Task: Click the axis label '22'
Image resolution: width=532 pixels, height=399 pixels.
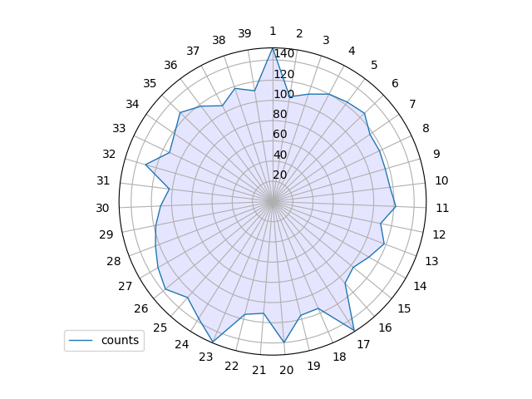Action: click(x=231, y=366)
